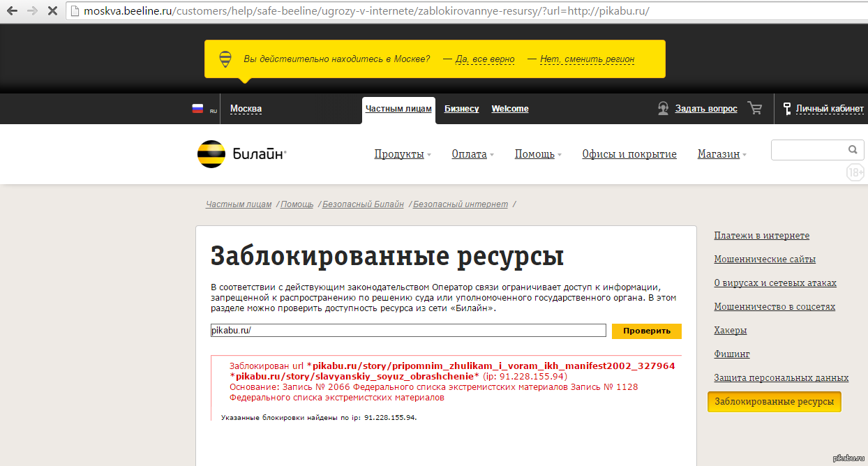The width and height of the screenshot is (868, 466).
Task: Open Защита персональных данных link
Action: tap(781, 378)
